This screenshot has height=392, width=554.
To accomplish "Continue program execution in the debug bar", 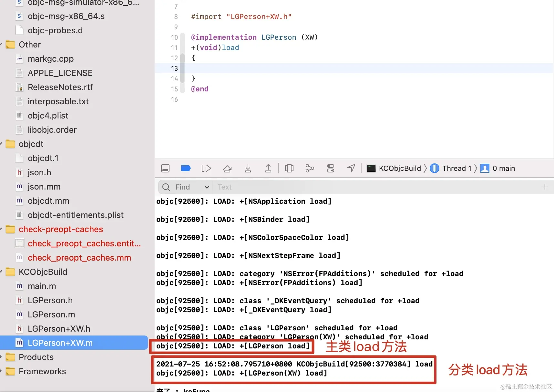I will pyautogui.click(x=206, y=168).
